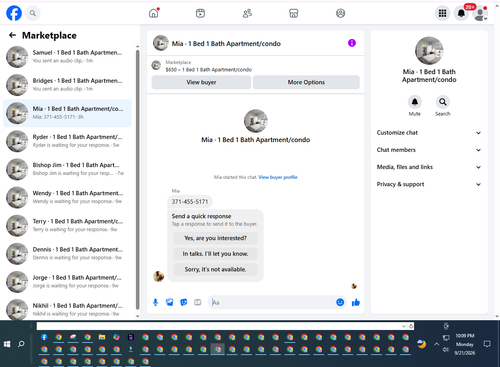Image resolution: width=500 pixels, height=367 pixels.
Task: Open the notifications bell
Action: [x=461, y=13]
